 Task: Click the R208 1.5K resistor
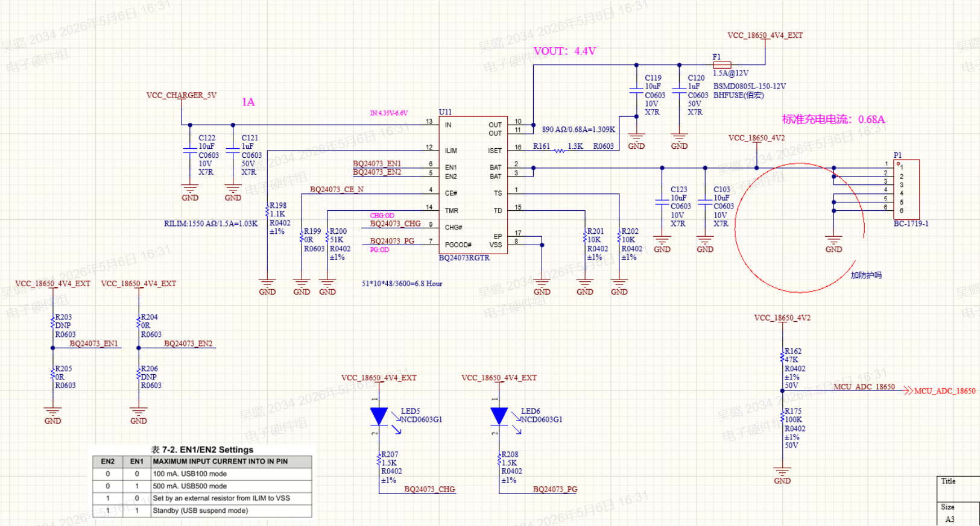tap(499, 460)
